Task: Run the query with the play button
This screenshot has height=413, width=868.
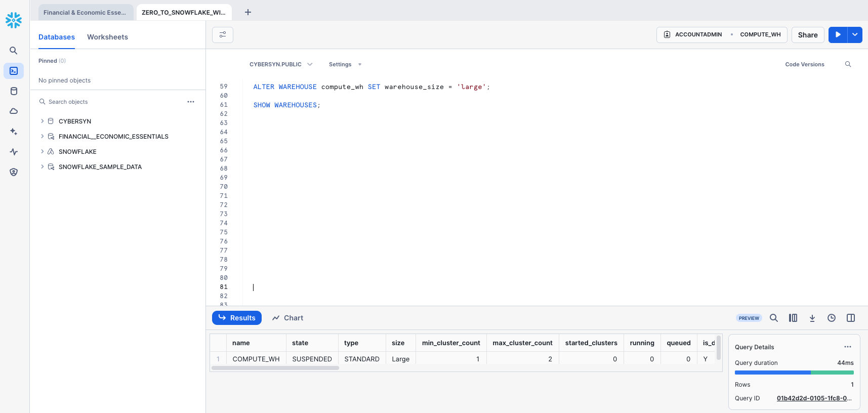Action: coord(838,35)
